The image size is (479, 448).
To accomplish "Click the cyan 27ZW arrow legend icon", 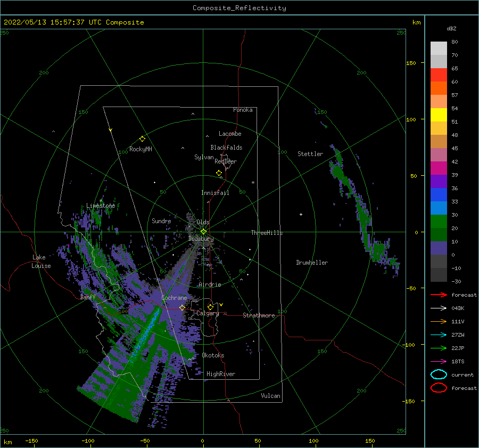I will 439,335.
